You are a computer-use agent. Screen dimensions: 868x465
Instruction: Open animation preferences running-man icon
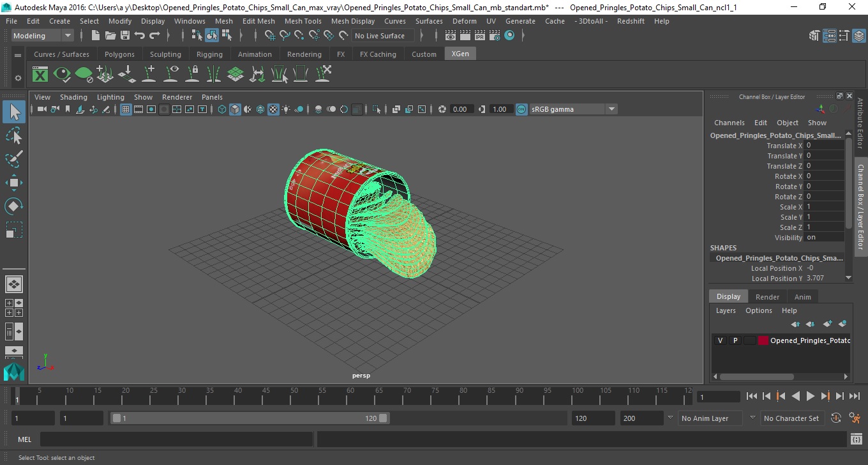pyautogui.click(x=855, y=418)
